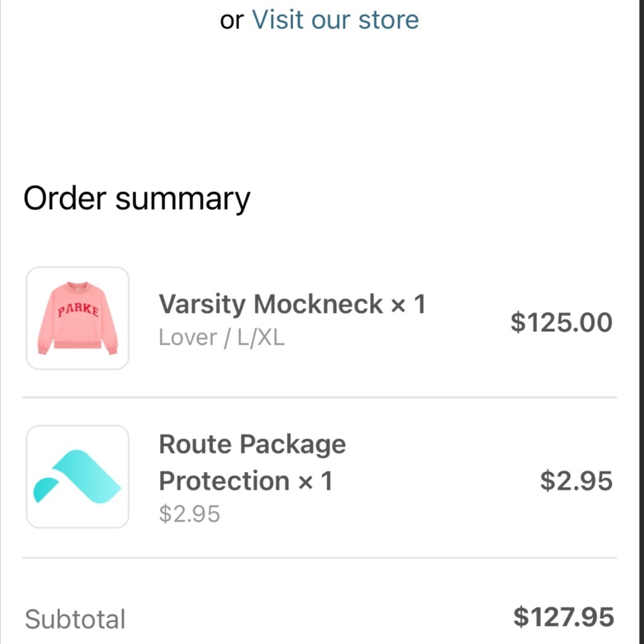Screen dimensions: 644x644
Task: Click the Route Package Protection thumbnail box
Action: 77,476
